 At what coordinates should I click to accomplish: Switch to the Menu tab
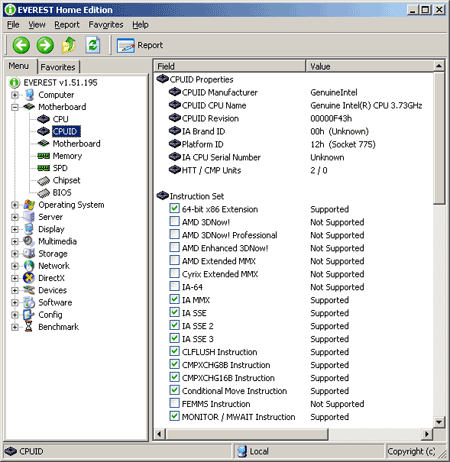tap(19, 66)
